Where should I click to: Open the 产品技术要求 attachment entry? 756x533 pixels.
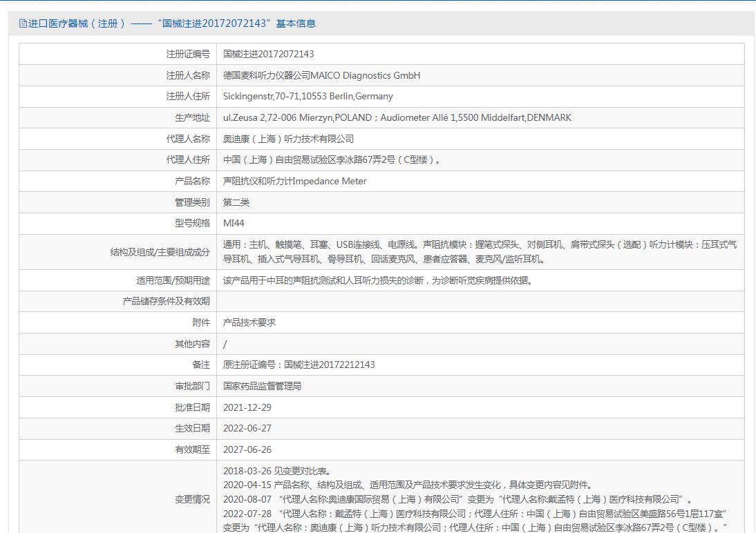[249, 322]
